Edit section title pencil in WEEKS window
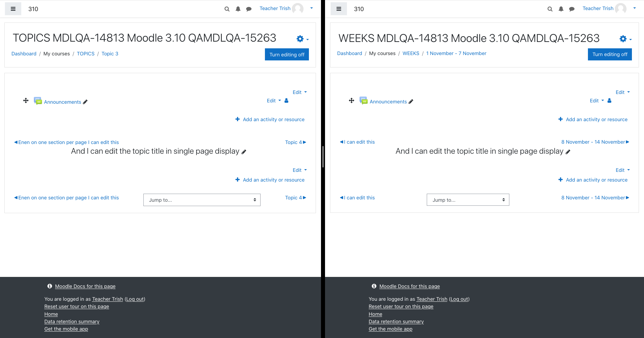644x338 pixels. pos(568,152)
